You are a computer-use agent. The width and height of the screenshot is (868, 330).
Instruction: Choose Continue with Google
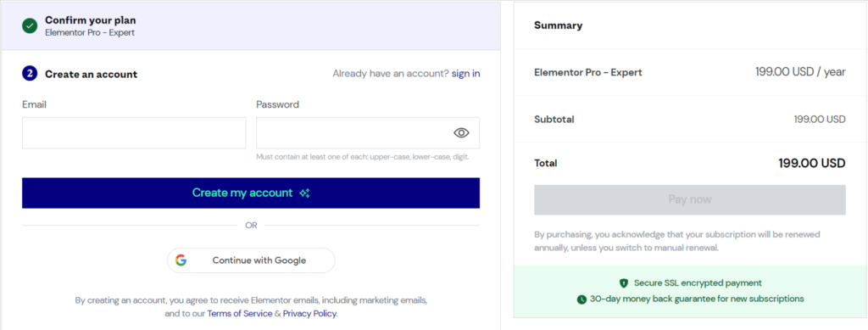pos(251,260)
